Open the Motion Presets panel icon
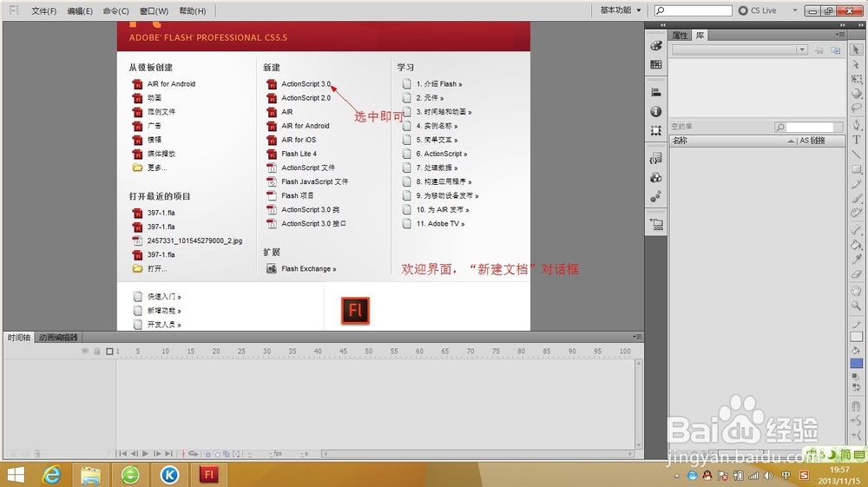 pos(656,196)
